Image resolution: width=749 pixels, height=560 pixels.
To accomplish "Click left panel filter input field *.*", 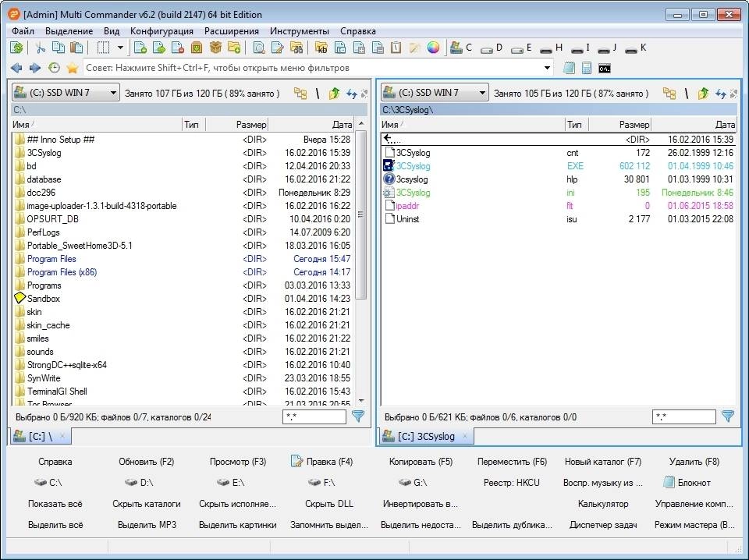I will coord(314,416).
